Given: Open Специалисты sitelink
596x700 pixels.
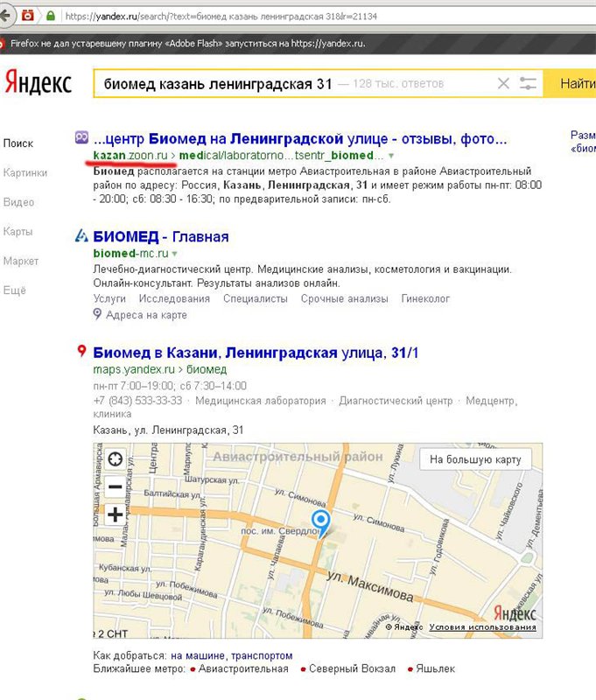Looking at the screenshot, I should [256, 298].
